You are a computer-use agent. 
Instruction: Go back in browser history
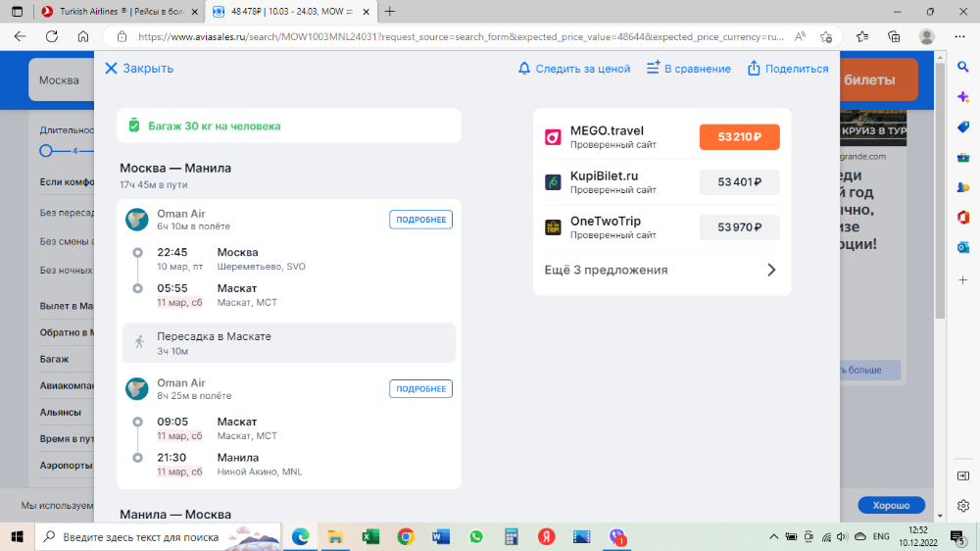pyautogui.click(x=20, y=37)
